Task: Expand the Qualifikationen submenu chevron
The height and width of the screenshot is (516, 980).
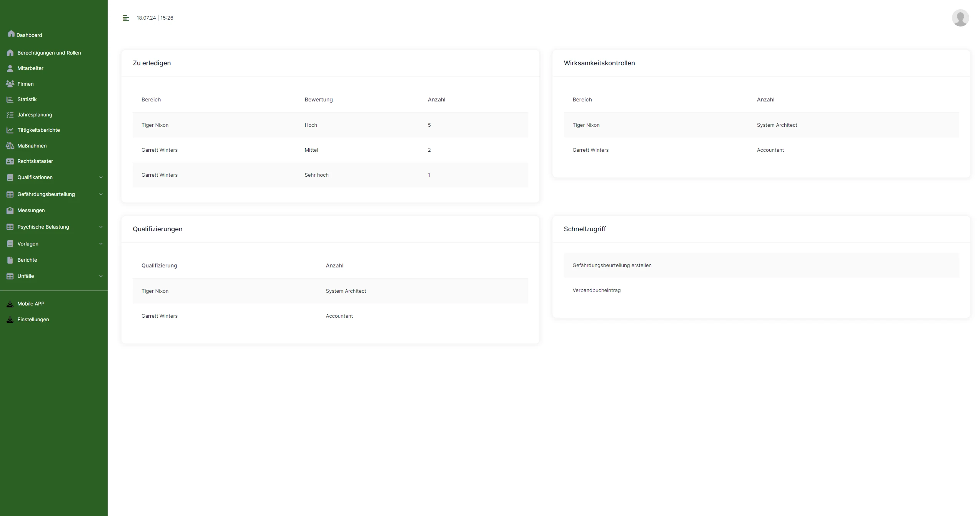Action: (101, 178)
